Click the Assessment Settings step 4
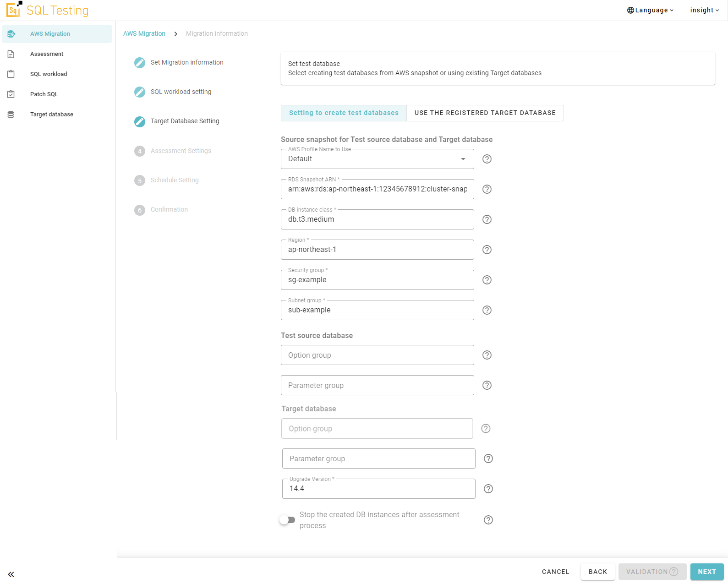Image resolution: width=728 pixels, height=584 pixels. pos(173,151)
